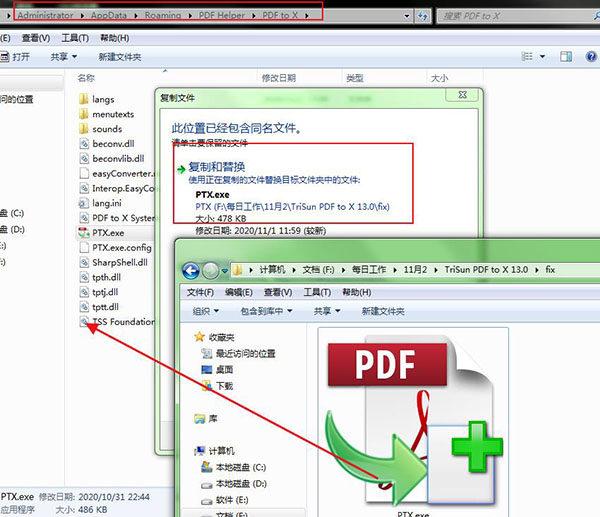Viewport: 600px width, 517px height.
Task: Click New Folder (新建文件夹) in the fix window
Action: coord(384,312)
